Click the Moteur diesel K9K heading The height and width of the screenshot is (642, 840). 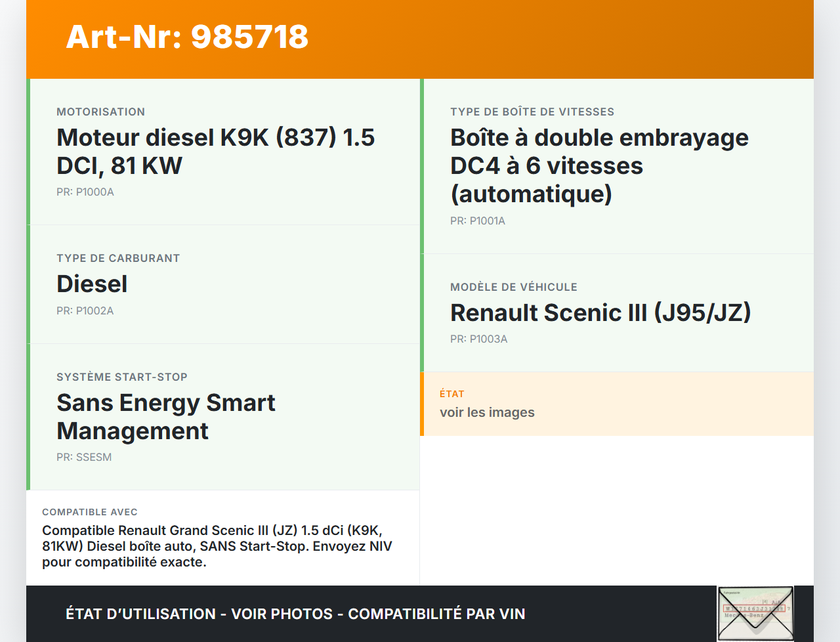[216, 151]
